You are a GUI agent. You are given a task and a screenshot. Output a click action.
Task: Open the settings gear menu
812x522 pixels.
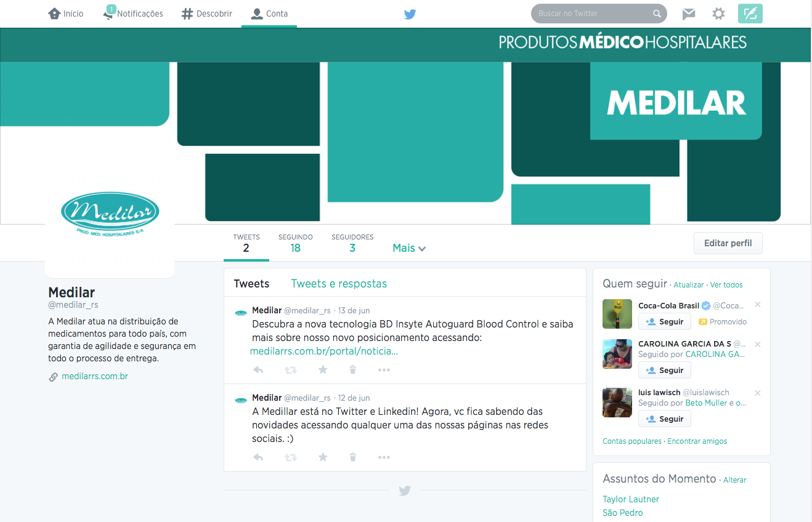click(x=718, y=14)
